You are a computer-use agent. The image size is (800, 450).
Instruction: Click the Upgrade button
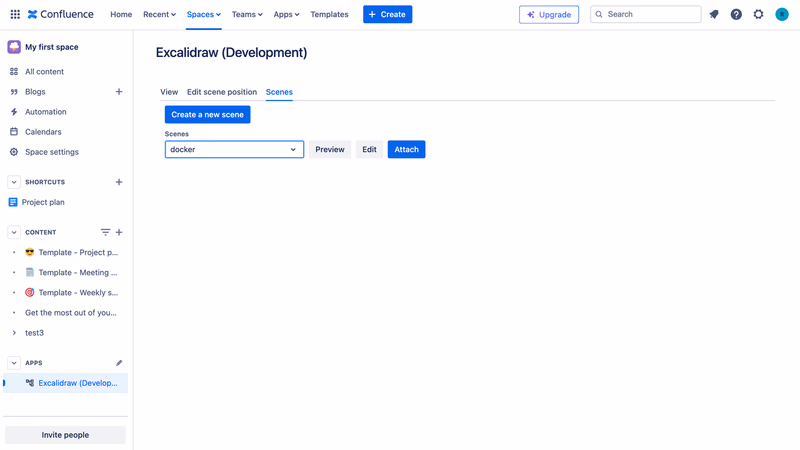point(549,14)
